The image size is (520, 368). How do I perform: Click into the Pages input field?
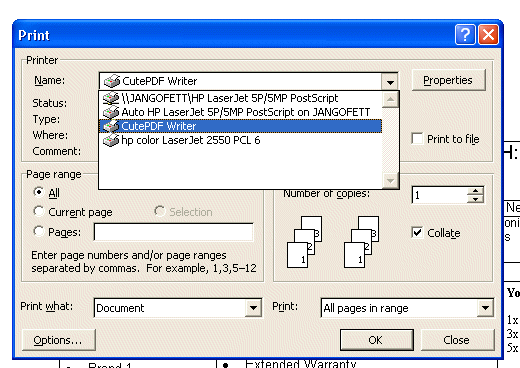click(x=174, y=232)
